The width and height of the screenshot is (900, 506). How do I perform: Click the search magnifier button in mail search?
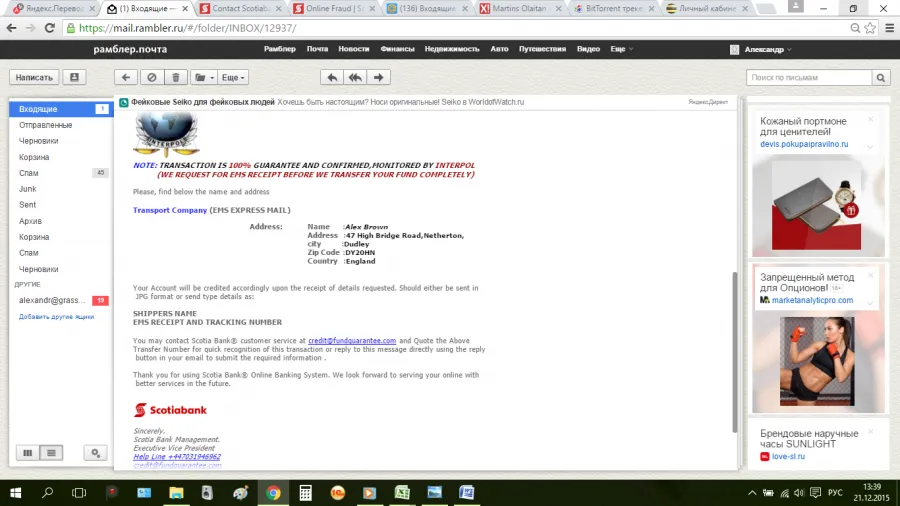pyautogui.click(x=880, y=77)
